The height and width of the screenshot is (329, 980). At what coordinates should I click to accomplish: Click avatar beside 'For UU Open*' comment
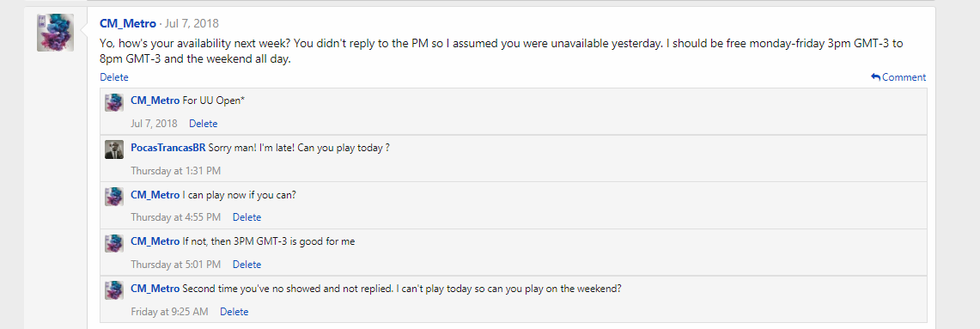pyautogui.click(x=113, y=102)
